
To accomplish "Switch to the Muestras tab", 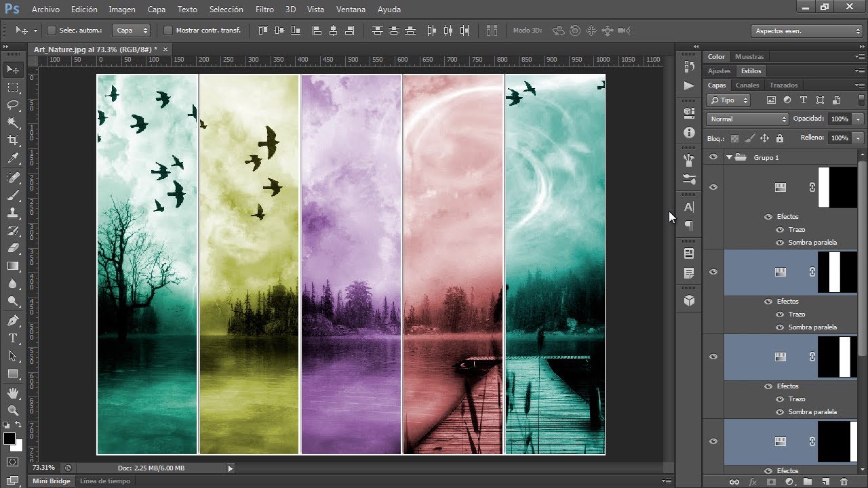I will (749, 57).
